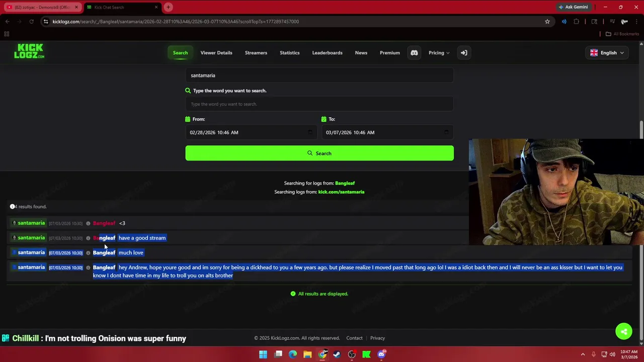The width and height of the screenshot is (644, 362).
Task: Open the Discord icon in navbar
Action: 414,53
